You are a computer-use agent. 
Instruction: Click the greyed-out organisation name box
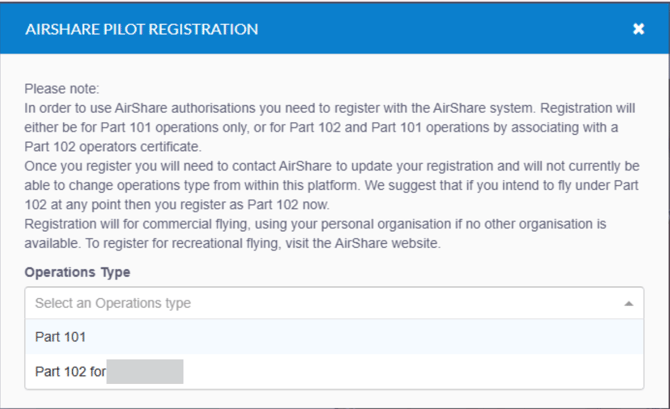coord(144,372)
